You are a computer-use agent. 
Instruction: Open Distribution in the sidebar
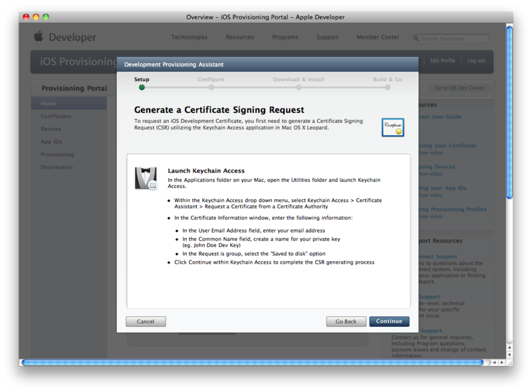57,167
